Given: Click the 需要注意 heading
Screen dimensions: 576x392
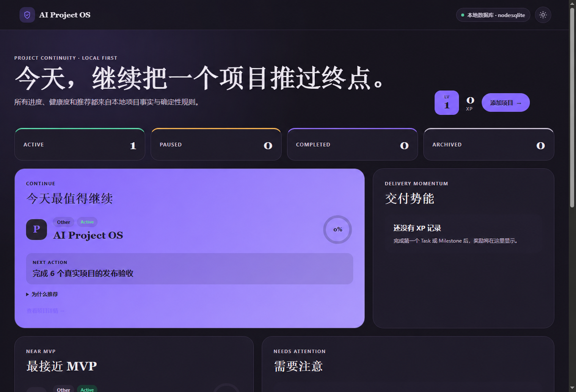Looking at the screenshot, I should pos(298,366).
